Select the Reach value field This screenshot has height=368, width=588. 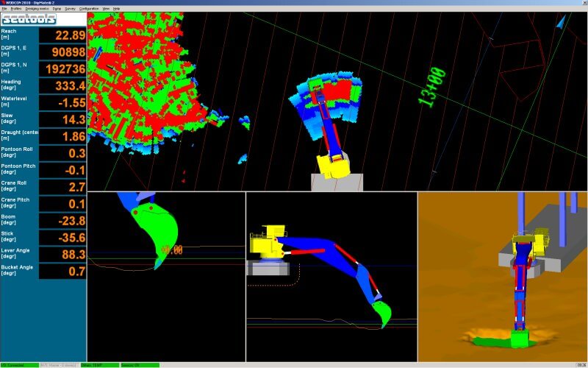pyautogui.click(x=62, y=35)
